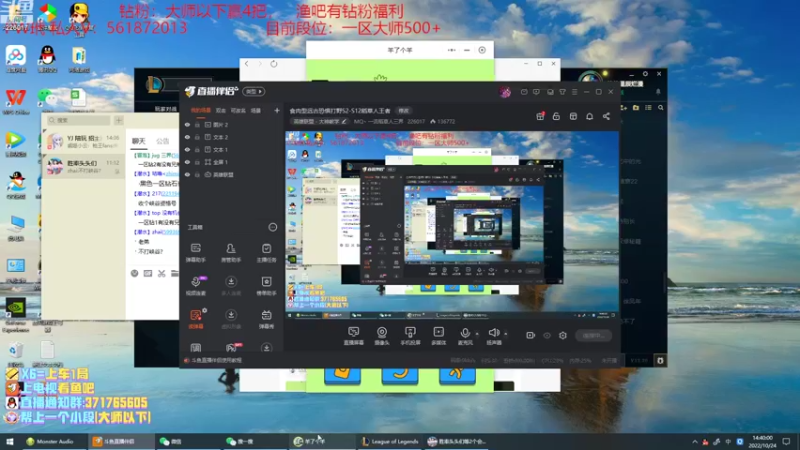Open the hamburger menu in companion title bar
The width and height of the screenshot is (800, 450).
pyautogui.click(x=574, y=92)
